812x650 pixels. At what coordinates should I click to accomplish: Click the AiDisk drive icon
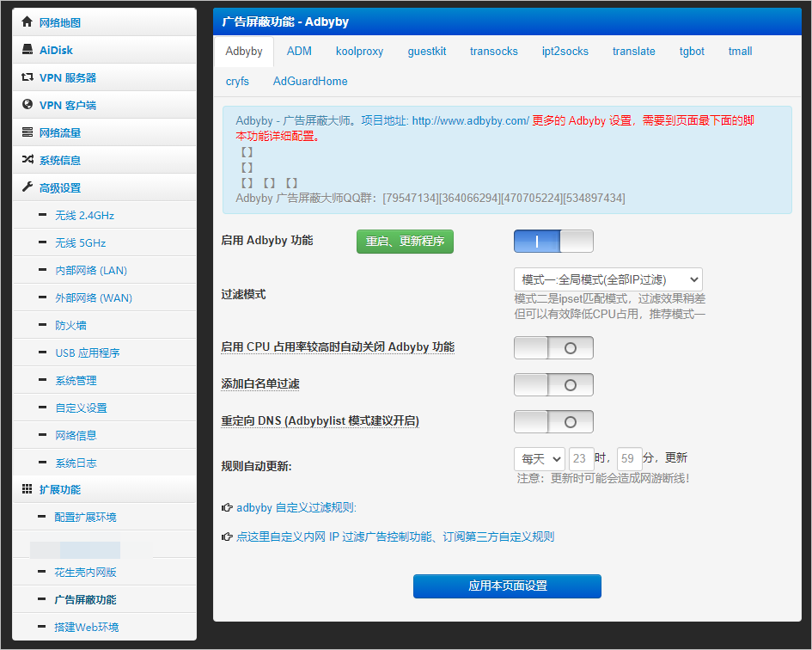27,50
